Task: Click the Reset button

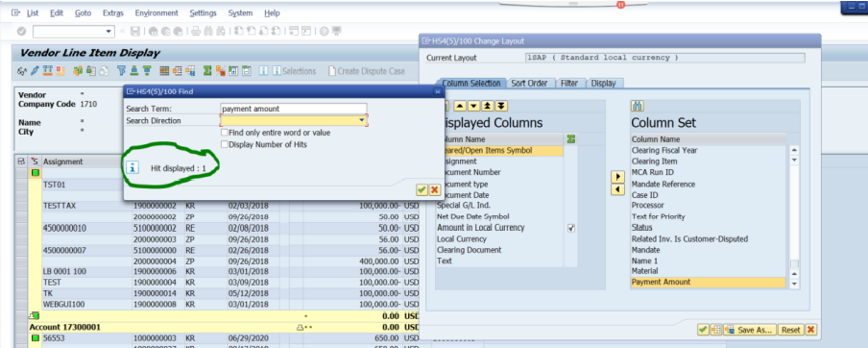Action: [x=790, y=330]
